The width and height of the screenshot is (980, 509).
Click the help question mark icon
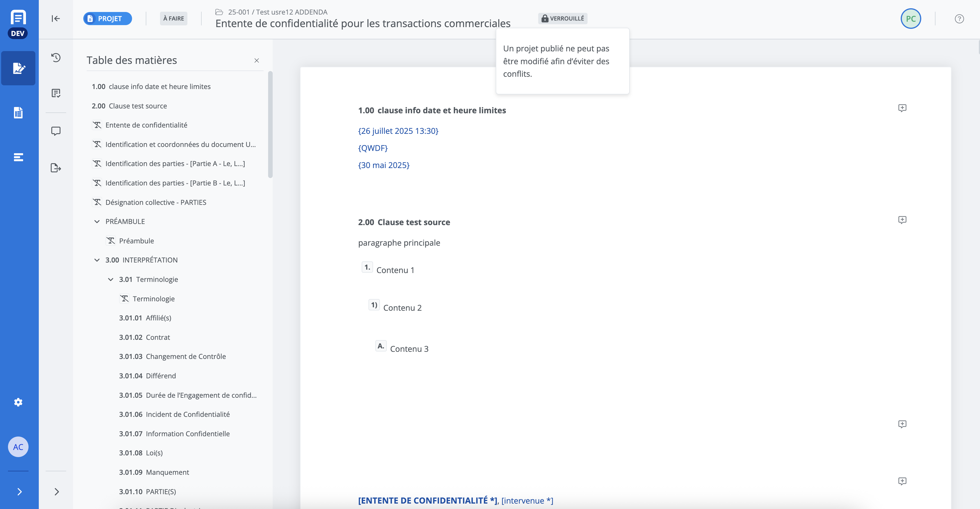959,19
